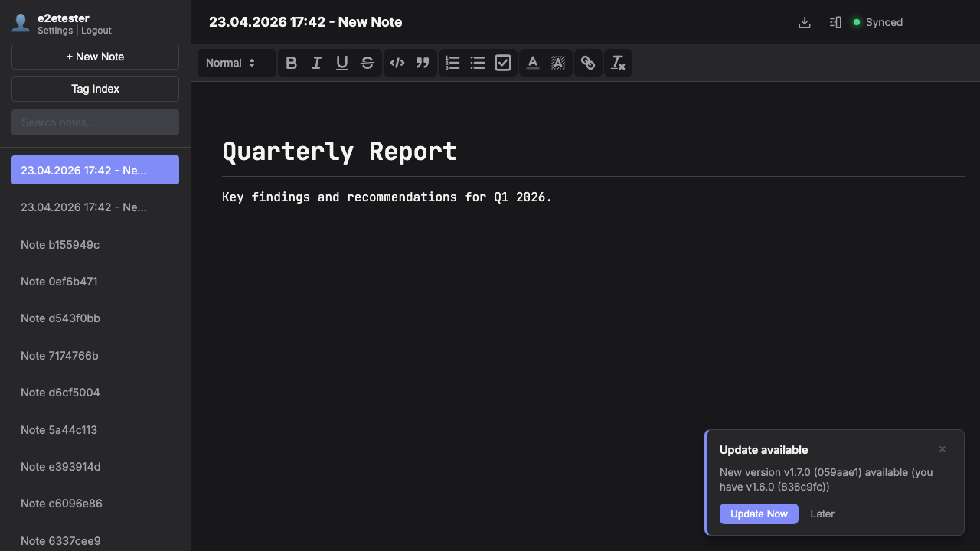Open the Tag Index
Image resolution: width=980 pixels, height=551 pixels.
point(95,89)
